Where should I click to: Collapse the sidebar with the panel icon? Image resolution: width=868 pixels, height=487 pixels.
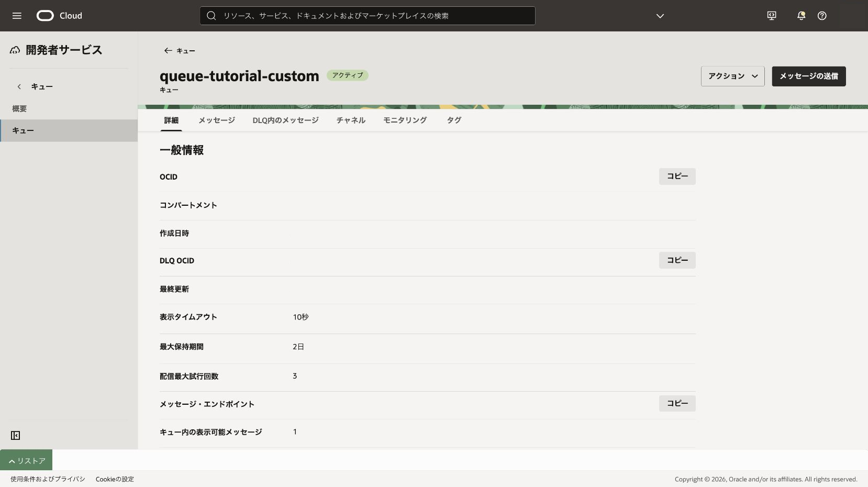point(16,436)
